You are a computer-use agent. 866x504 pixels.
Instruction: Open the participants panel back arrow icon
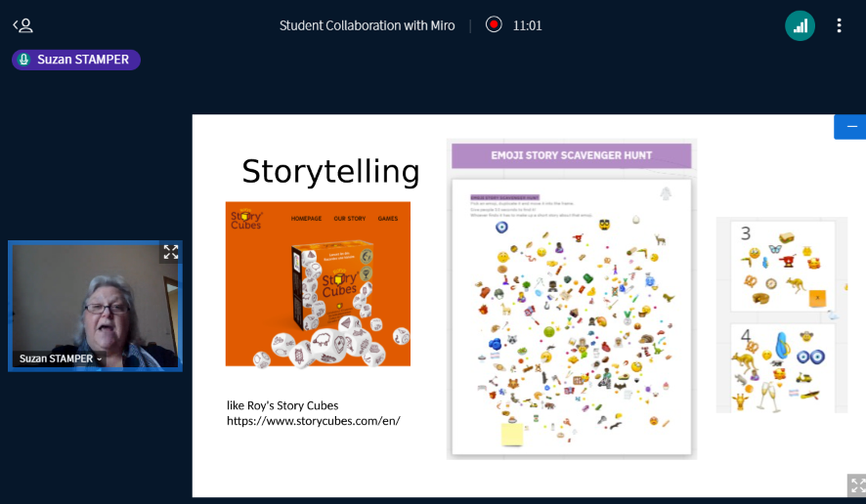22,25
